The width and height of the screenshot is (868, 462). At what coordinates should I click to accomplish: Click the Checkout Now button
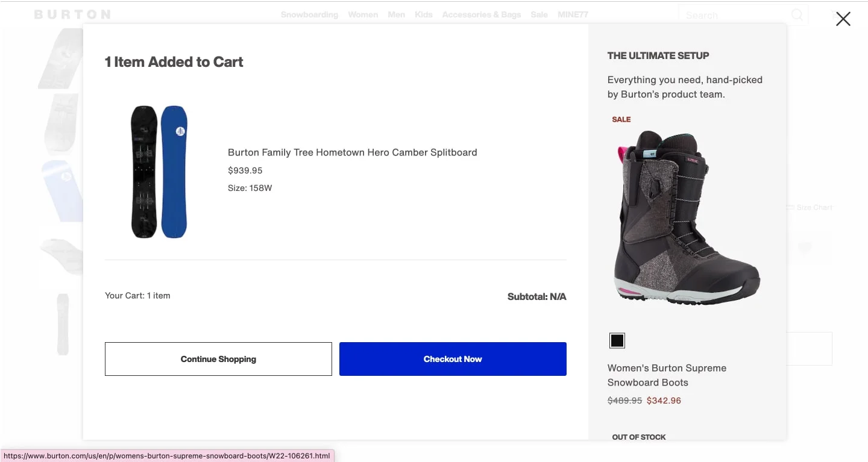click(x=453, y=358)
